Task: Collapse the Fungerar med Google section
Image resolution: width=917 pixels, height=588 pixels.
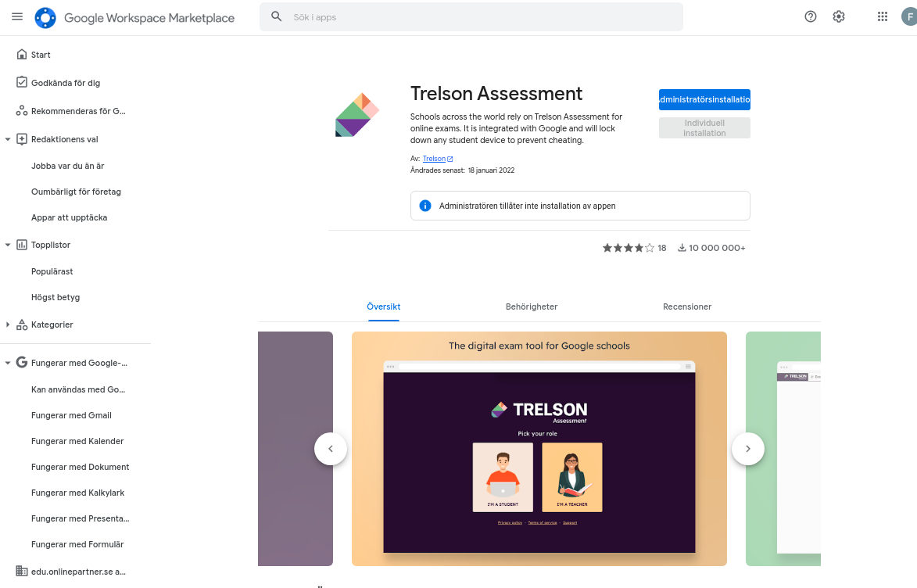Action: click(8, 363)
